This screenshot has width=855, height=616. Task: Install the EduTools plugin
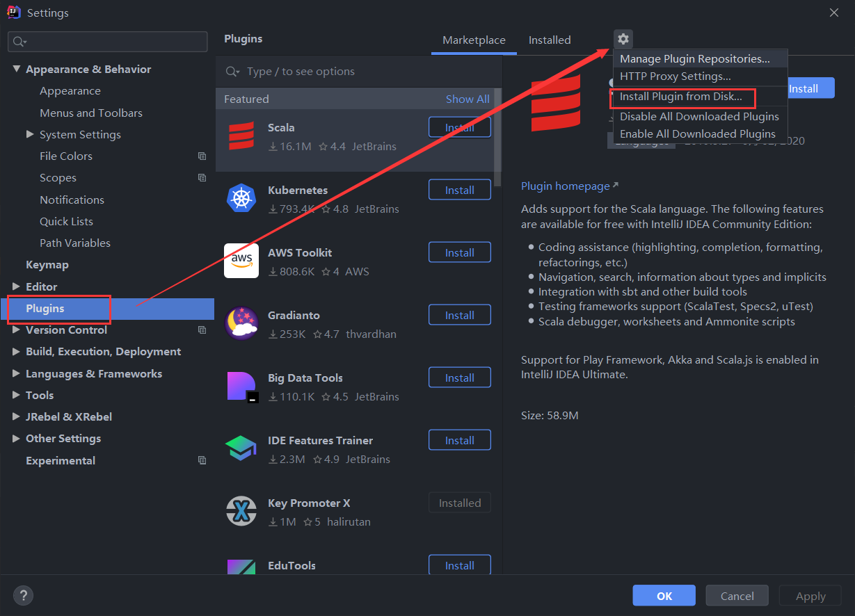pyautogui.click(x=460, y=565)
